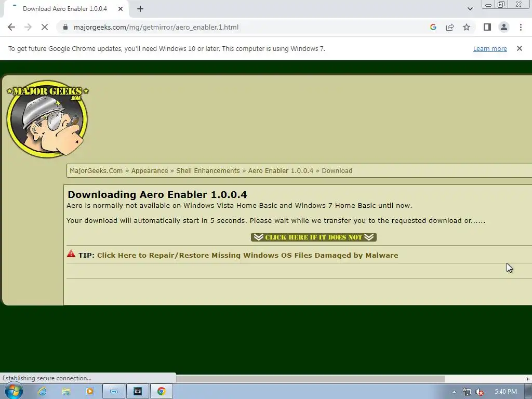Close the Download Aero Enabler tab
Viewport: 532px width, 399px height.
pos(121,9)
